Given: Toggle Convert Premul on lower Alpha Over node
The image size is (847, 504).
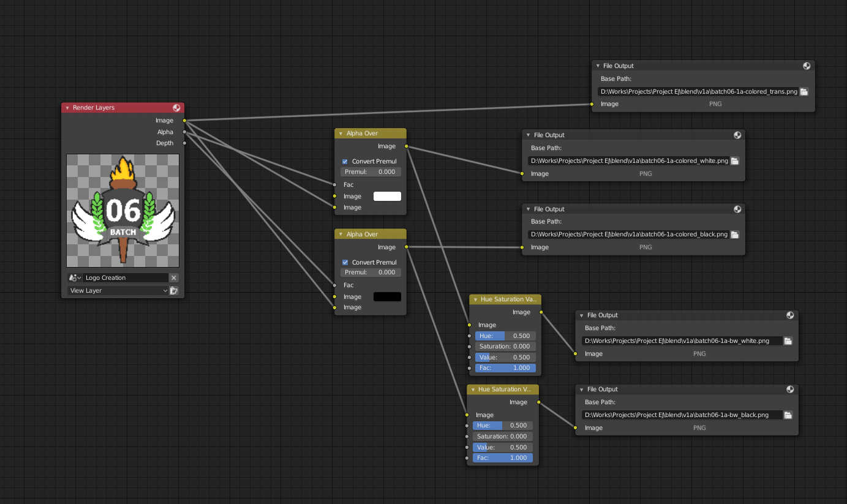Looking at the screenshot, I should [345, 263].
